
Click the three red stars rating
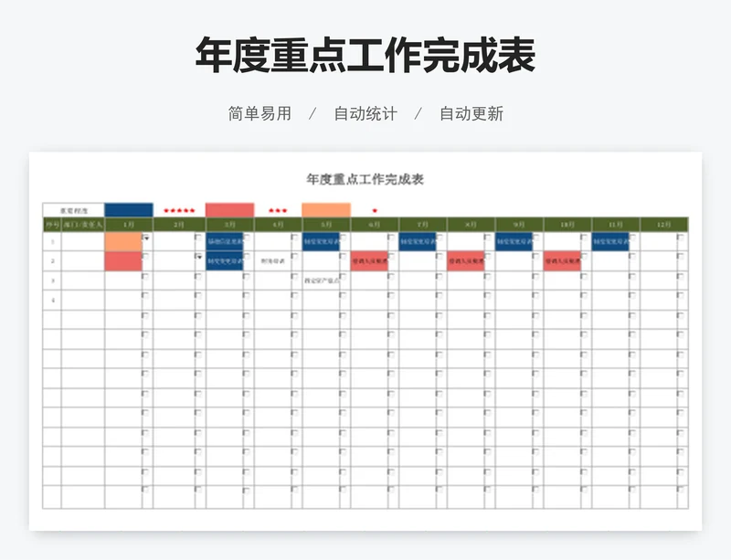[x=278, y=211]
